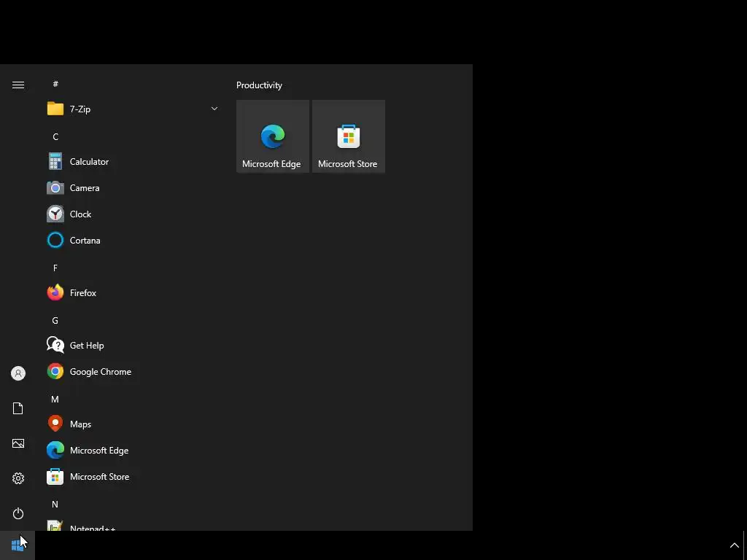The height and width of the screenshot is (560, 747).
Task: Click the M letter header
Action: click(55, 399)
